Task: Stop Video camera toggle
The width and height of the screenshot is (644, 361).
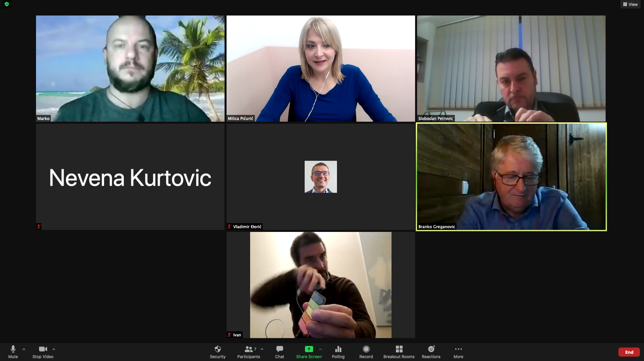Action: (x=43, y=352)
